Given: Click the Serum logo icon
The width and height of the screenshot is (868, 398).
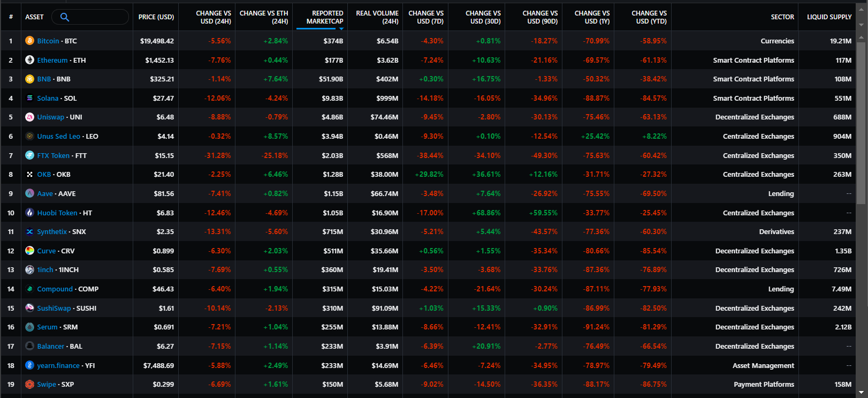Looking at the screenshot, I should [30, 327].
